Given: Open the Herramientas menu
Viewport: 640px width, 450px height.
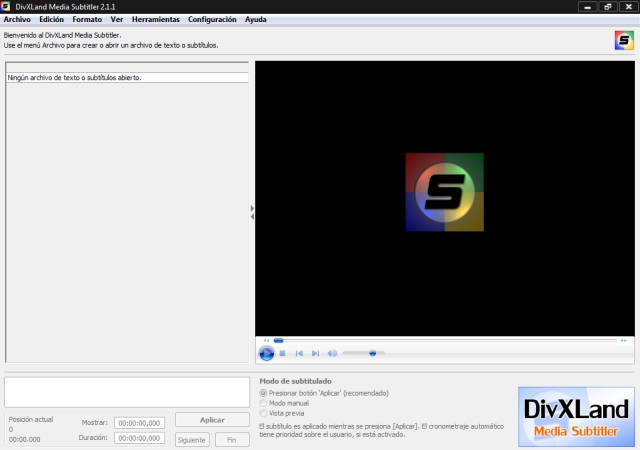Looking at the screenshot, I should pyautogui.click(x=156, y=20).
